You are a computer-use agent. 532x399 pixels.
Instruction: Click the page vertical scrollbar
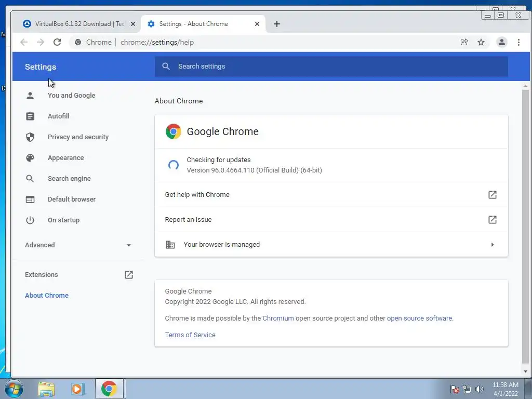[x=525, y=225]
